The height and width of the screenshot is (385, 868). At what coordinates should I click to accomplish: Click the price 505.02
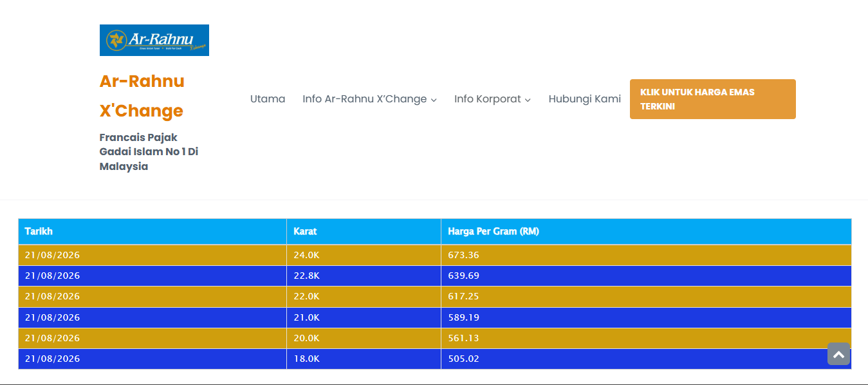[464, 359]
